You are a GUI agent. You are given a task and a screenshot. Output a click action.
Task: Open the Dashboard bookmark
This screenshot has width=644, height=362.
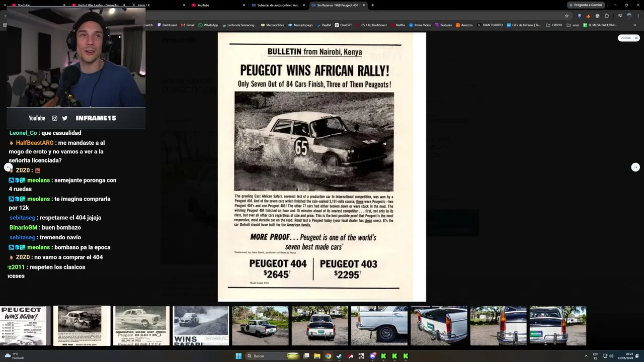tap(167, 25)
